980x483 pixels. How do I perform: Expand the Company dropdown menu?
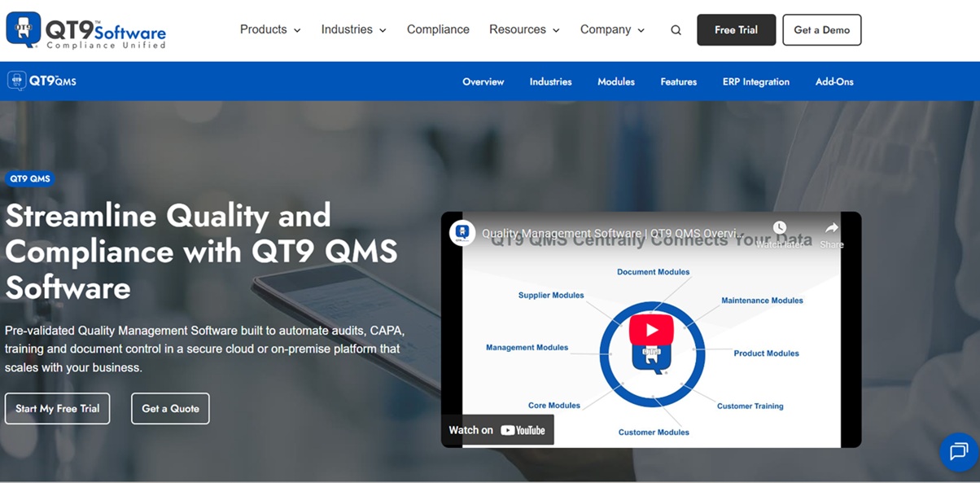pos(612,29)
